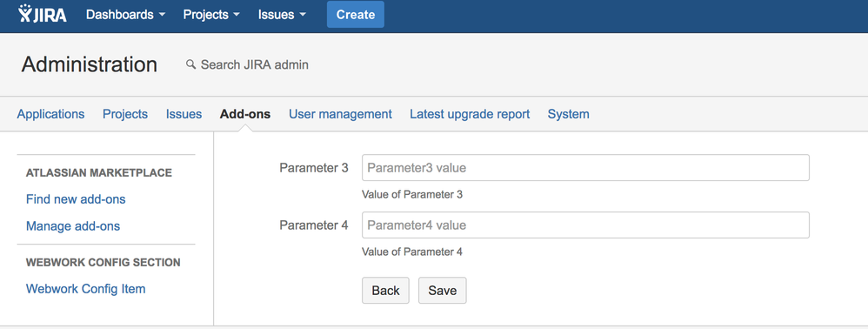The width and height of the screenshot is (868, 329).
Task: Open the User management tab
Action: pyautogui.click(x=340, y=114)
